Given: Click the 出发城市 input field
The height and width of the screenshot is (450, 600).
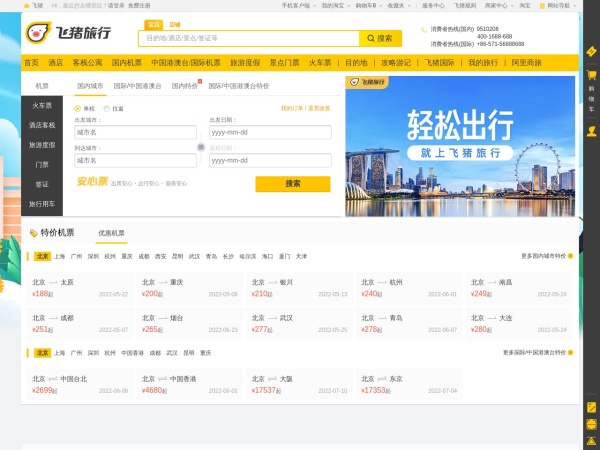Looking at the screenshot, I should click(x=134, y=131).
